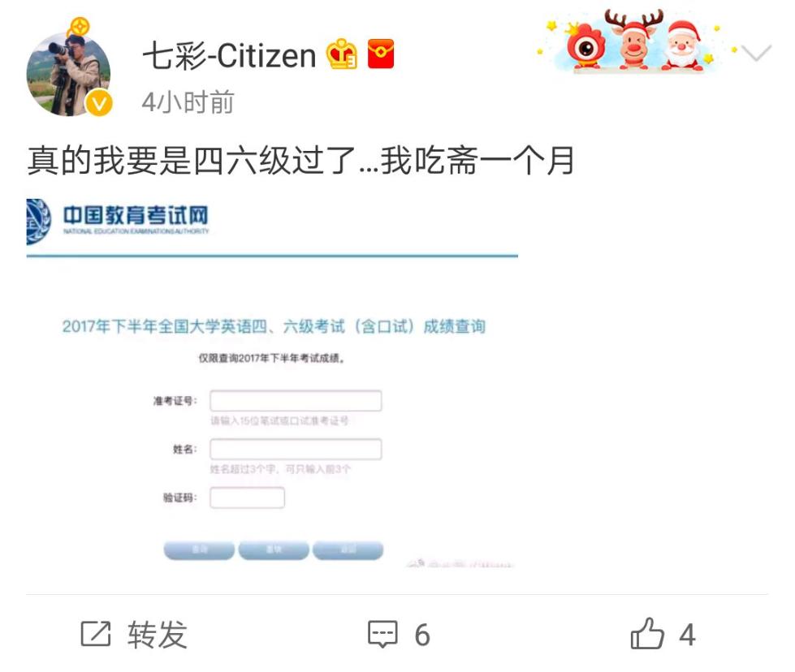
Task: Open the comments bubble icon
Action: 382,634
